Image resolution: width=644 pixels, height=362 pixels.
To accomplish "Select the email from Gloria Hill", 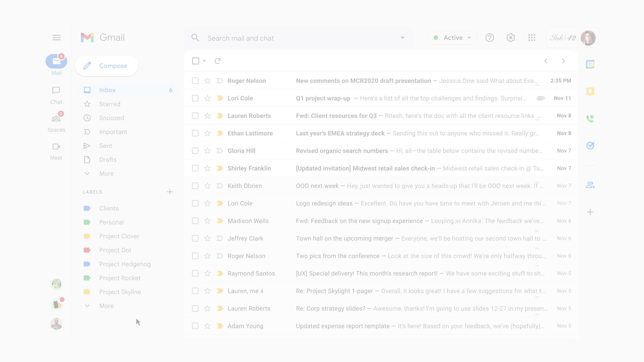I will (x=195, y=150).
